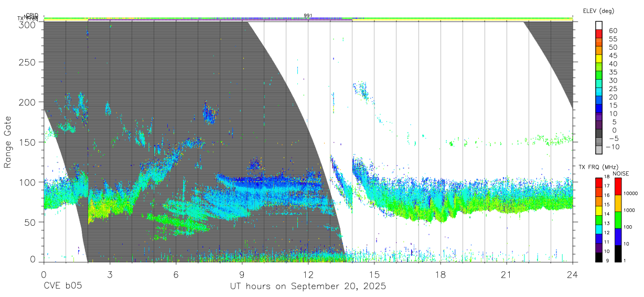Click the '10000' NOISE scale value

click(630, 193)
